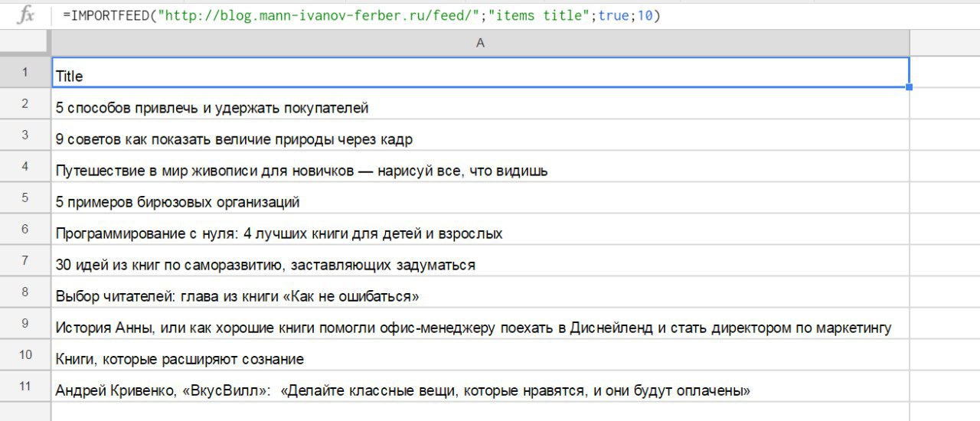The height and width of the screenshot is (421, 980).
Task: Click the fx formula icon
Action: tap(25, 16)
